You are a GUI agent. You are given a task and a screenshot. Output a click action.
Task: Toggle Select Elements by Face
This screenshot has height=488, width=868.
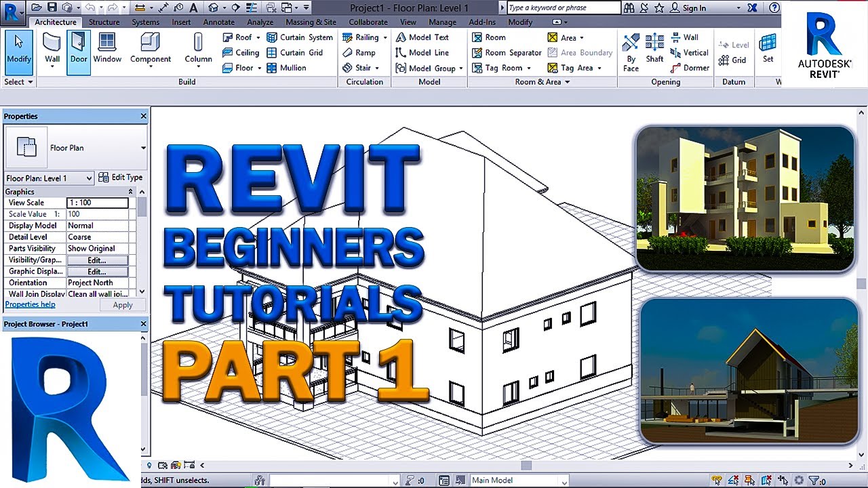coord(767,481)
